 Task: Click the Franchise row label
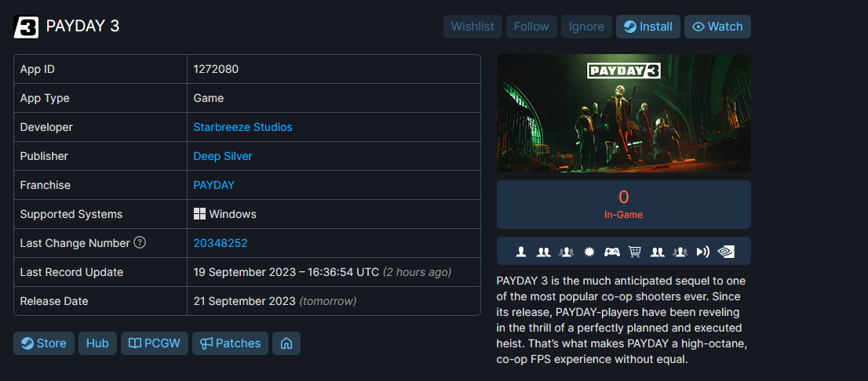pos(45,185)
